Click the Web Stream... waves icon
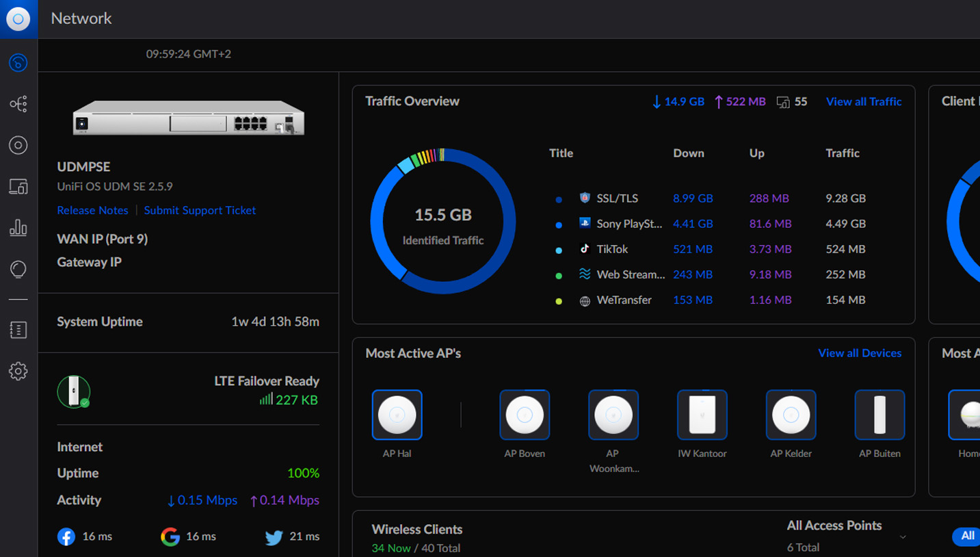 click(585, 274)
